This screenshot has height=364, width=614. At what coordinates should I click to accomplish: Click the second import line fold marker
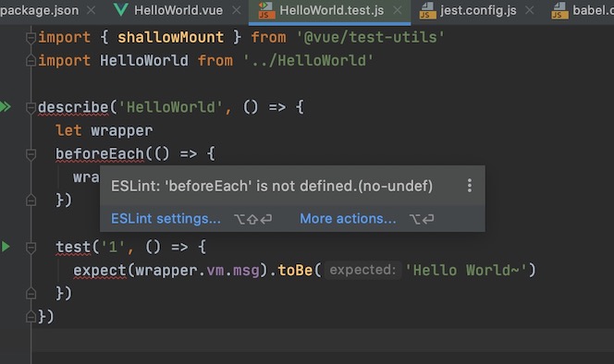pyautogui.click(x=31, y=61)
